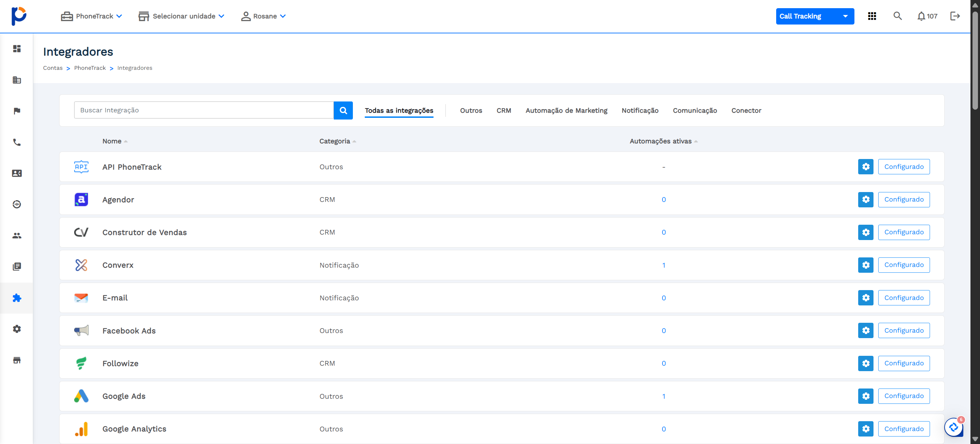Screen dimensions: 980x444
Task: Open the users group sidebar icon
Action: (x=17, y=236)
